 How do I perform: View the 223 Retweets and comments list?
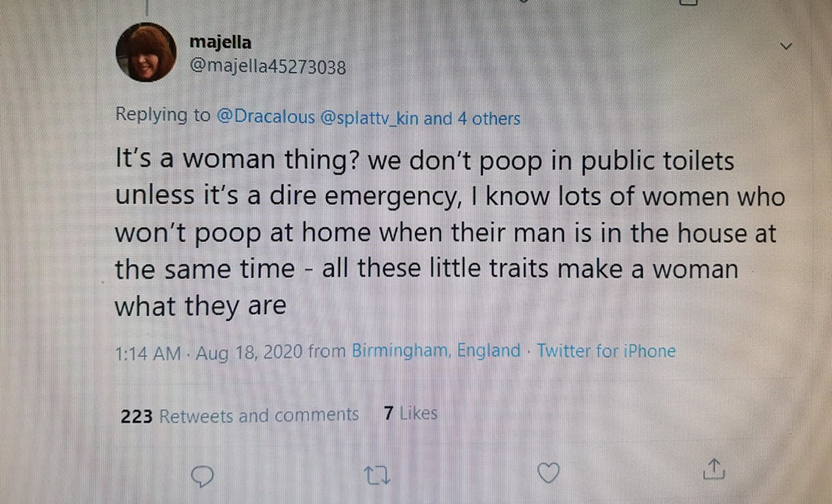240,415
